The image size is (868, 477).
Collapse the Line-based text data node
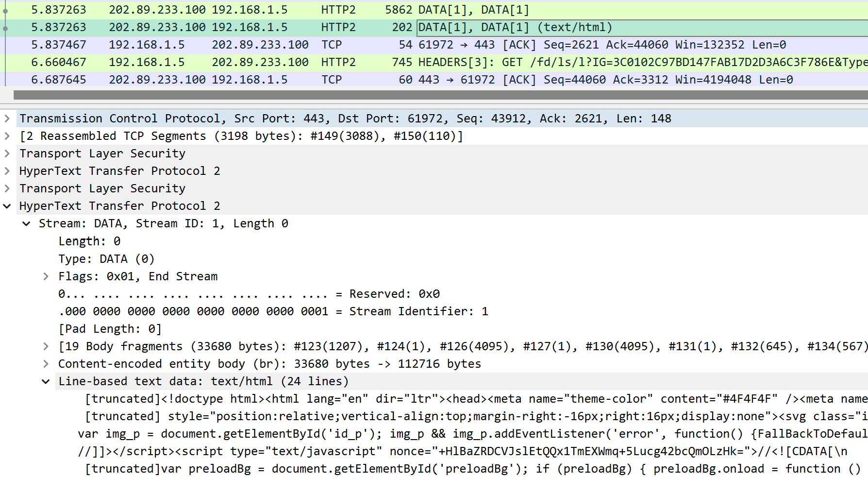click(46, 381)
